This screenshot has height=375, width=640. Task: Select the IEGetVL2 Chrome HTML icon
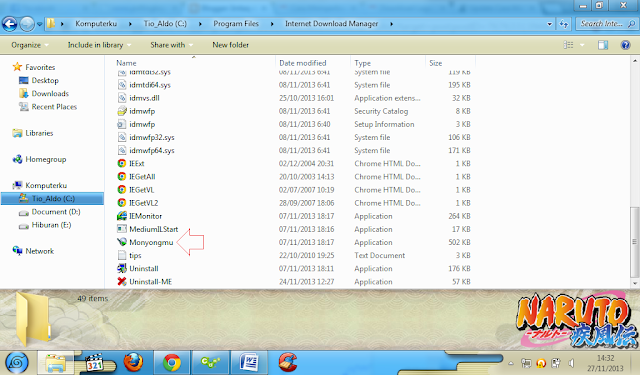[x=122, y=203]
